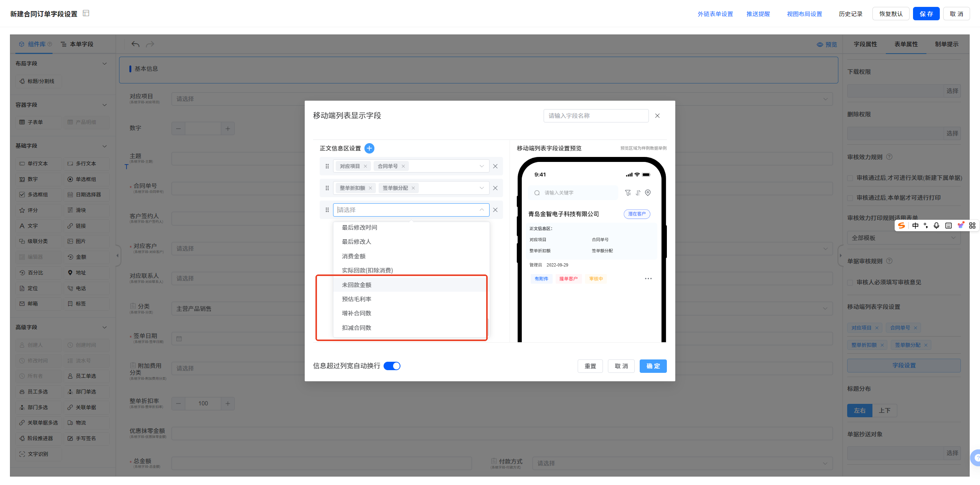Delete the empty third row with the X
This screenshot has width=980, height=485.
click(495, 210)
